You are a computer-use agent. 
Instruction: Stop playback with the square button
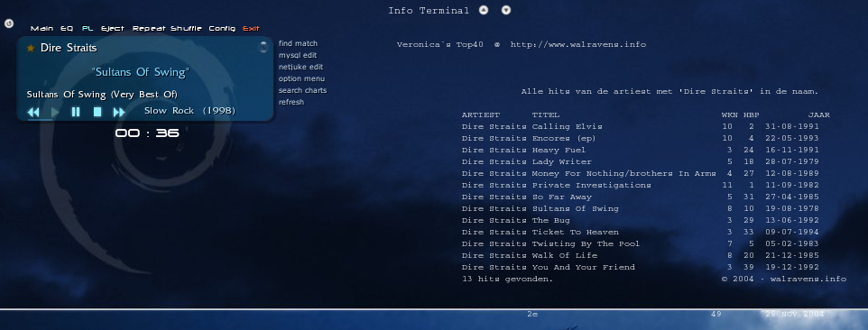[x=97, y=112]
